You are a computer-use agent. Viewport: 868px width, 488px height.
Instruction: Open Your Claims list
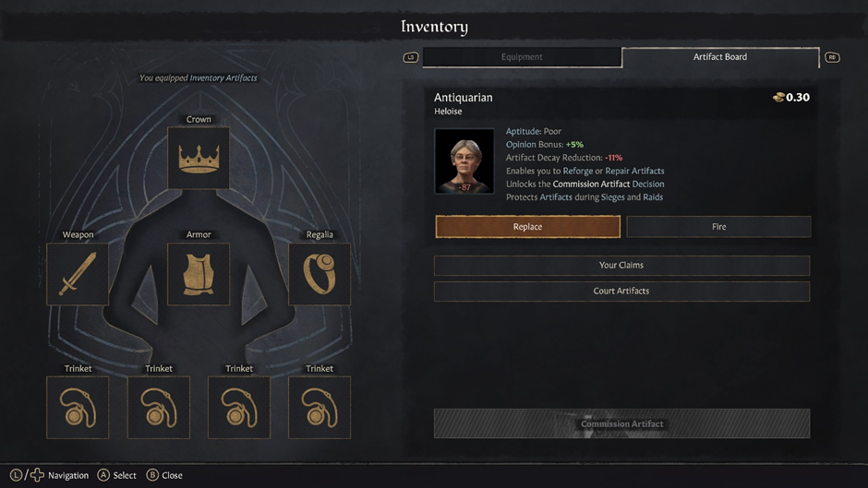[621, 266]
